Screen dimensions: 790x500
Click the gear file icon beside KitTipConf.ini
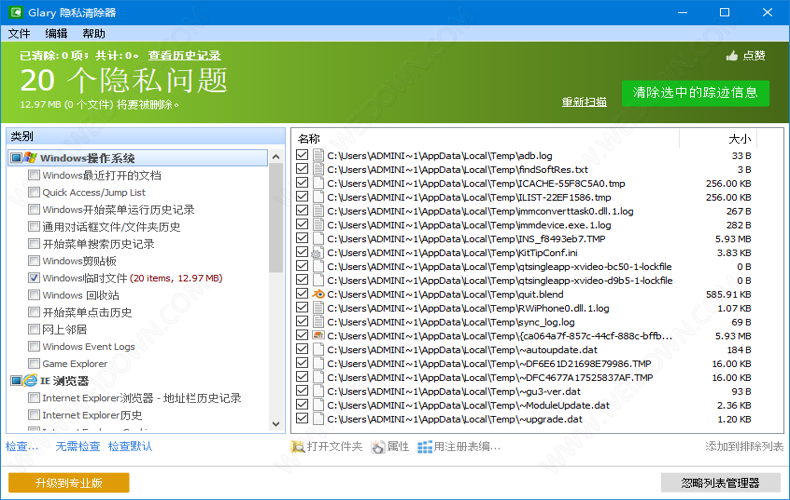click(x=318, y=253)
